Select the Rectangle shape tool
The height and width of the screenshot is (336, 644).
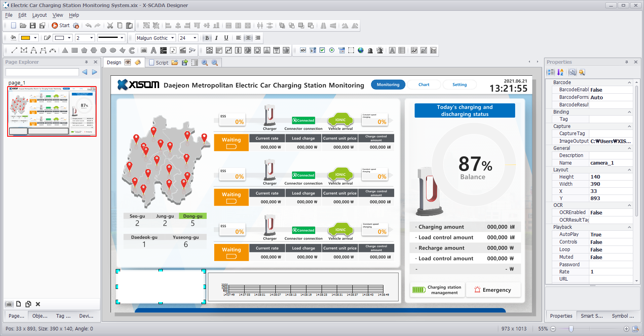coord(75,50)
